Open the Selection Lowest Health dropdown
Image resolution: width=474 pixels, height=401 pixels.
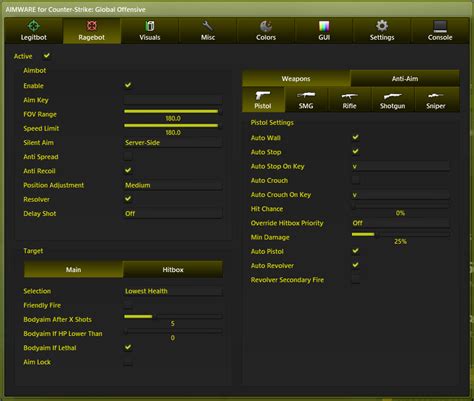[173, 291]
